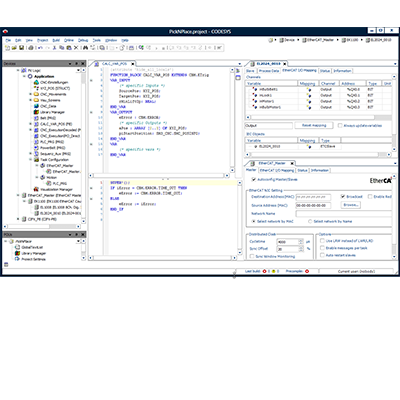Toggle the Broadcast checkbox
Screen dimensions: 400x400
tap(343, 196)
